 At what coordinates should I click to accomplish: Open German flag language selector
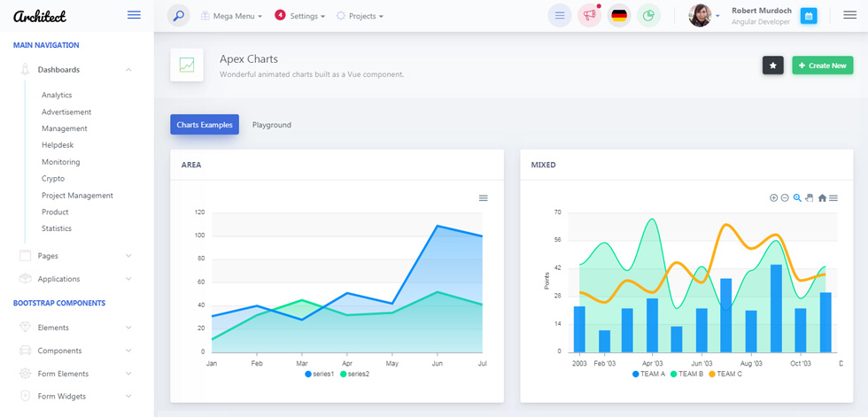(x=619, y=15)
